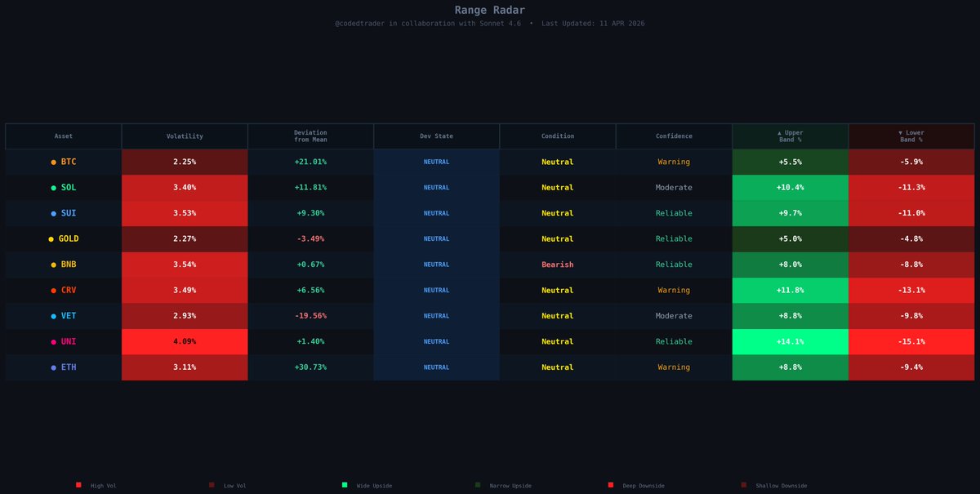Click the NEUTRAL dev state in BTC row
This screenshot has width=980, height=494.
pyautogui.click(x=436, y=162)
